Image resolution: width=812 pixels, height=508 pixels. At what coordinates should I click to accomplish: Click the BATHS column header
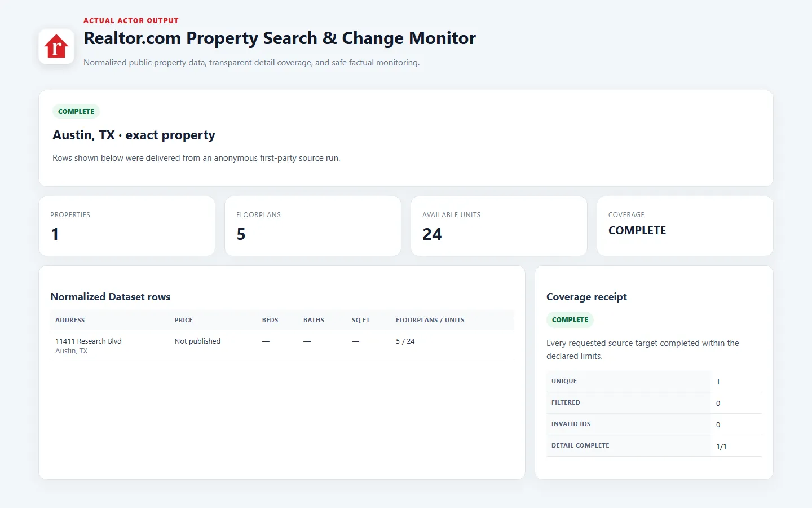[x=314, y=320]
